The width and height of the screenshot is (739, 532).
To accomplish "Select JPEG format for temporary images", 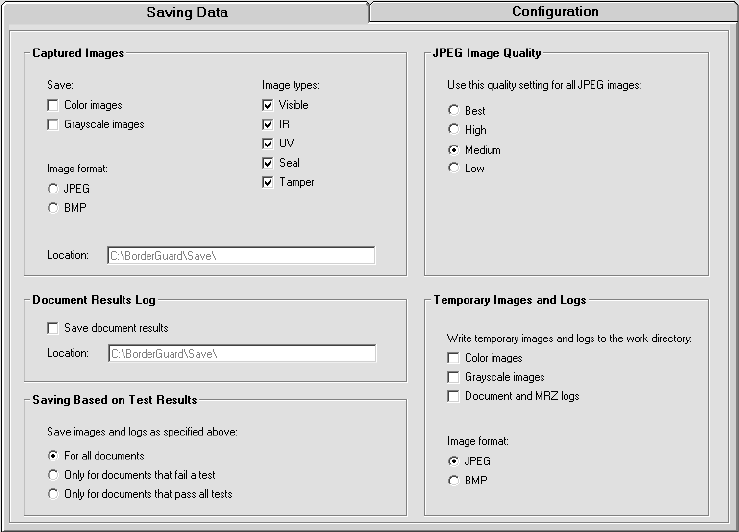I will [x=453, y=461].
